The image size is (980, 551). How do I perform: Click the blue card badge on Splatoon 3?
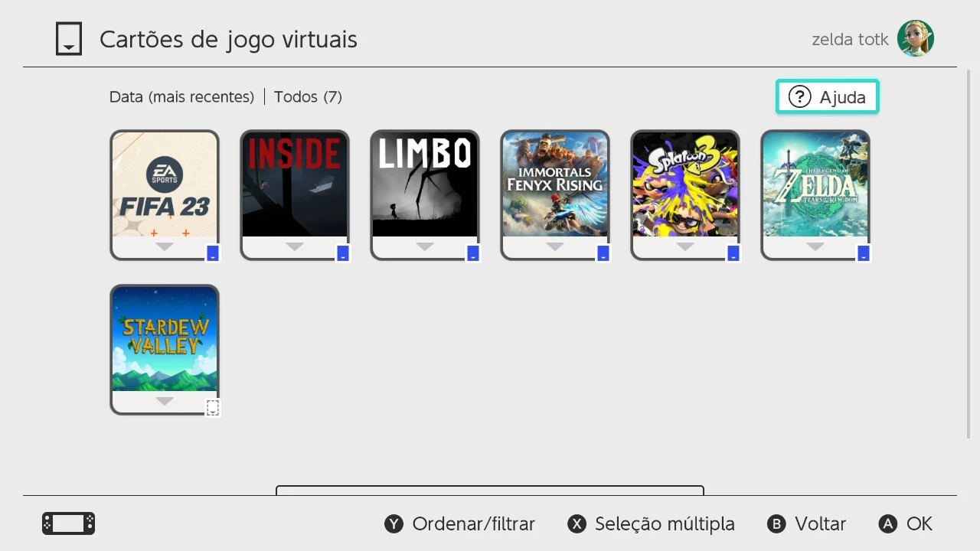click(733, 254)
